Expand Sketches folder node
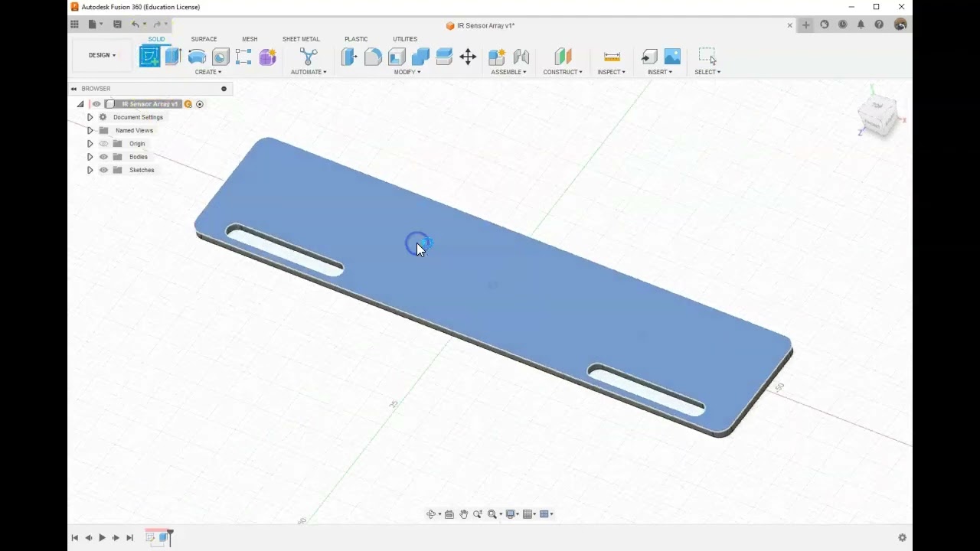 [90, 170]
